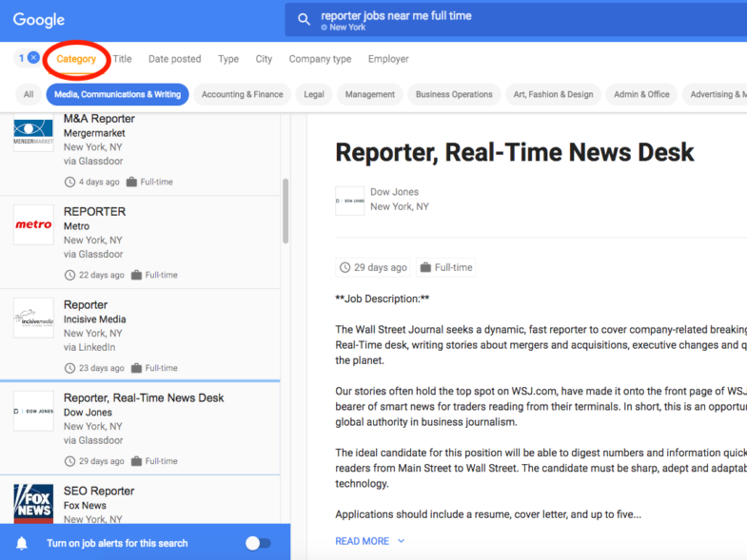This screenshot has width=747, height=560.
Task: Select Art, Fashion & Design chip
Action: [553, 94]
